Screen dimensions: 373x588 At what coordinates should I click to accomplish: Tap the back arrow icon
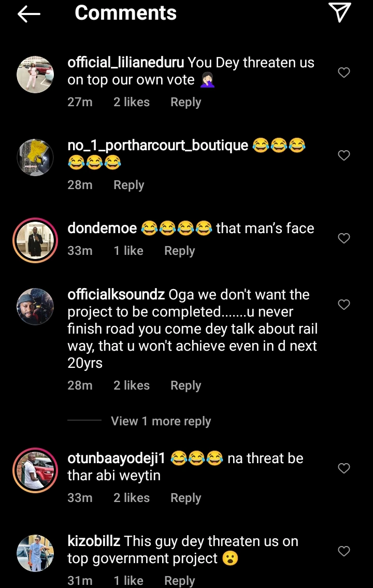tap(29, 14)
